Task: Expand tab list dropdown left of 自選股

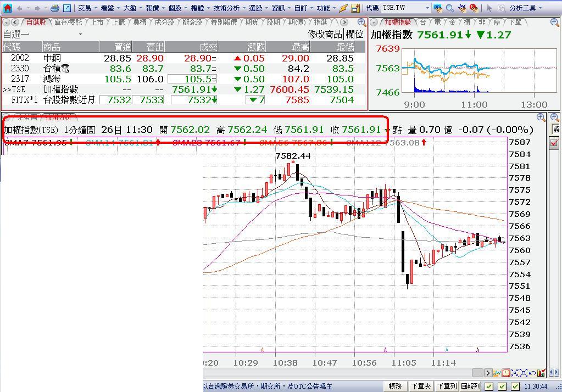Action: (x=6, y=22)
